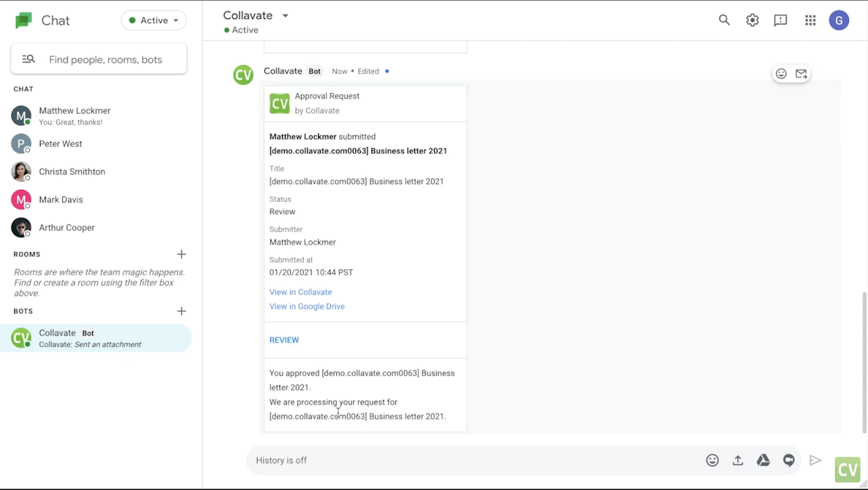Forward message to inbox icon
The image size is (868, 490).
click(801, 74)
